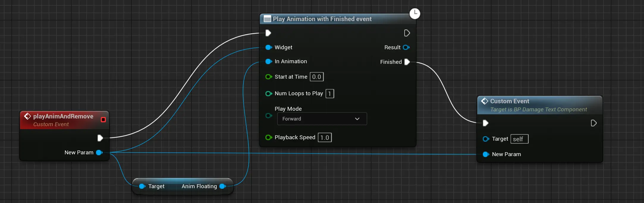Click the red delegate pin on playAnimAndRemove
Image resolution: width=644 pixels, height=203 pixels.
[103, 120]
